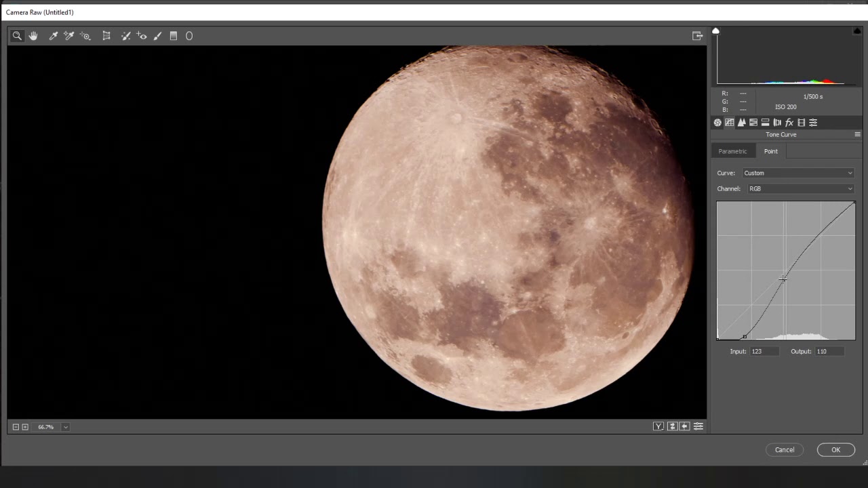Viewport: 868px width, 488px height.
Task: Select the top-right curve endpoint
Action: tap(854, 202)
